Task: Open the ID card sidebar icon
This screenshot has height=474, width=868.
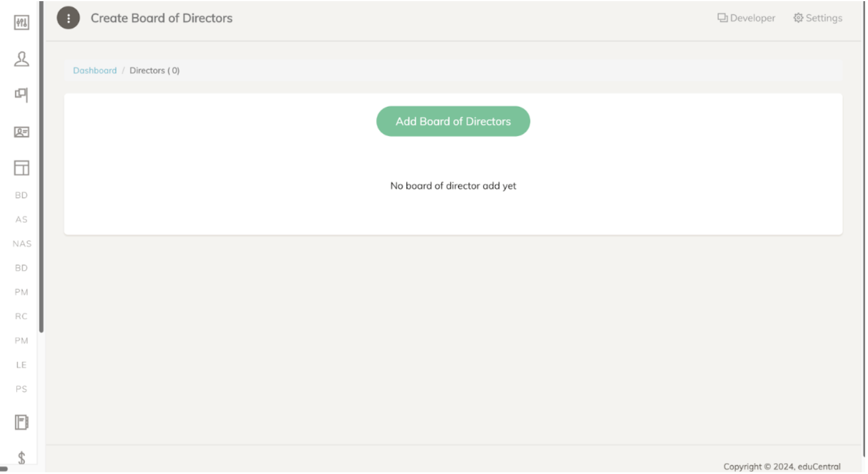Action: point(21,132)
